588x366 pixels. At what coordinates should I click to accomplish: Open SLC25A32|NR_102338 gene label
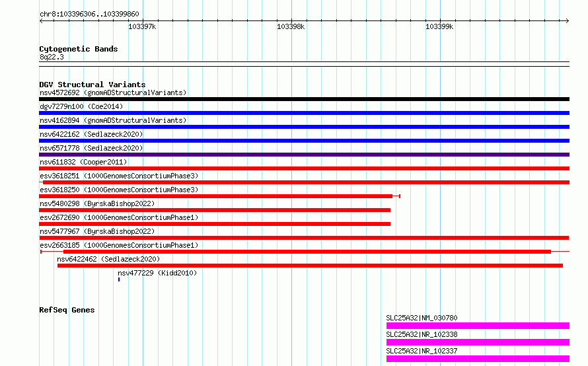pos(422,334)
